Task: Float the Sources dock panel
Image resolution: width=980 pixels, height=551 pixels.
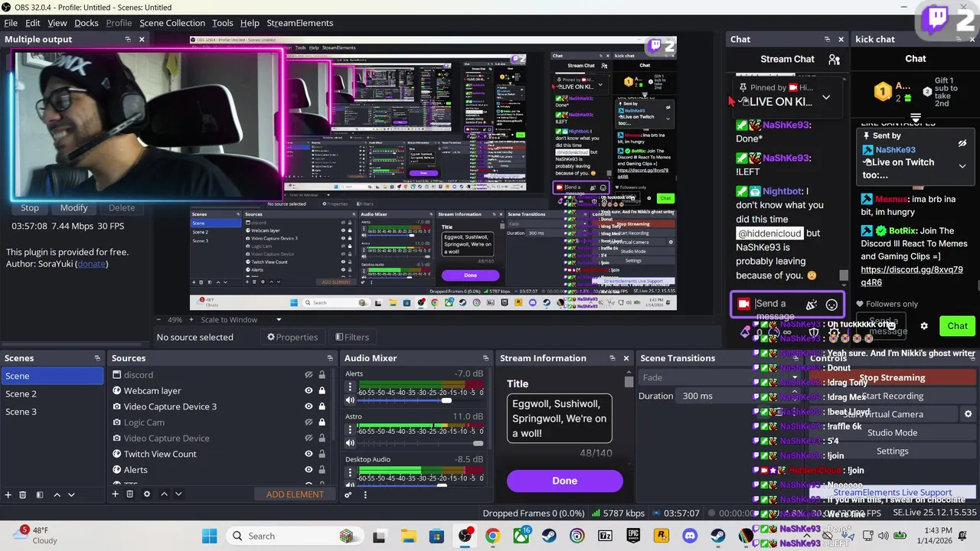Action: (x=330, y=358)
